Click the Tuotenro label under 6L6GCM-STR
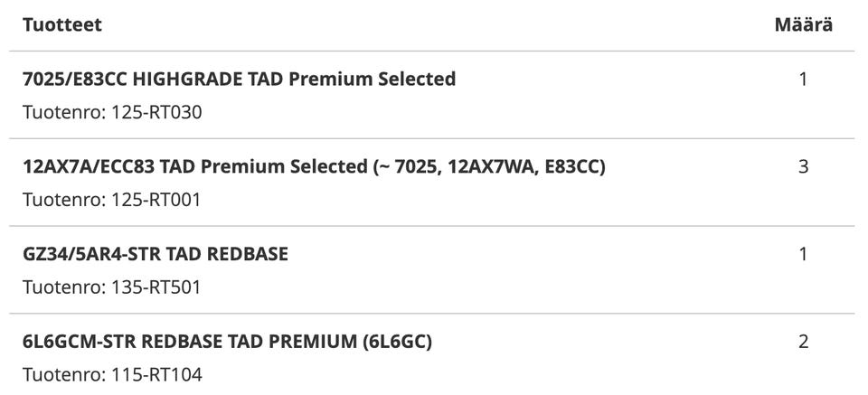 64,374
